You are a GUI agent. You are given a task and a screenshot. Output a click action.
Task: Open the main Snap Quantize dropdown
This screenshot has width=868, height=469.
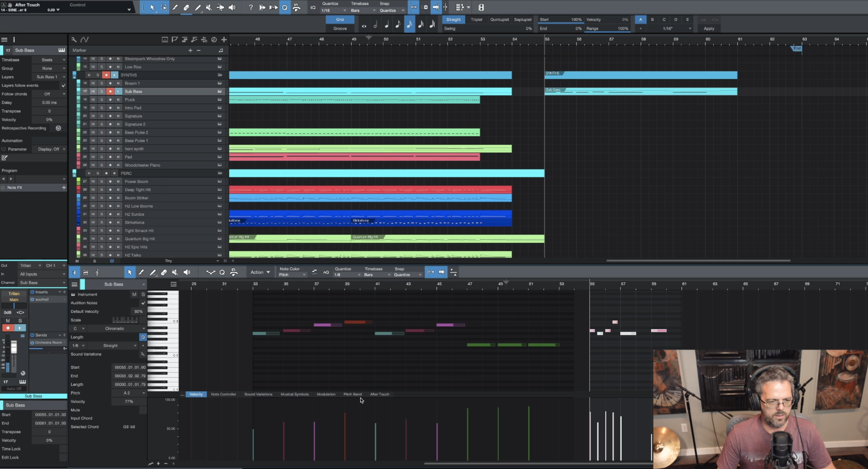[x=392, y=10]
